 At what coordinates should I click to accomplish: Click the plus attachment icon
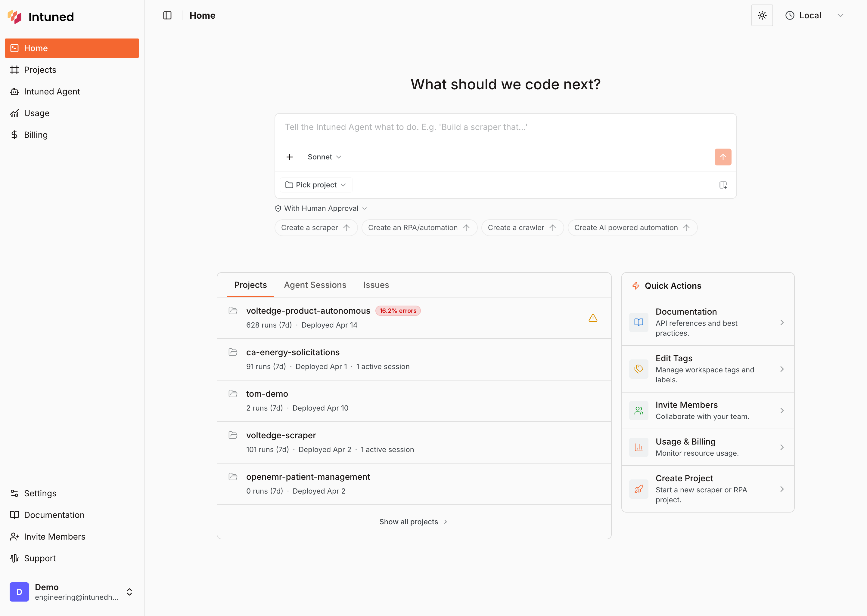point(290,157)
